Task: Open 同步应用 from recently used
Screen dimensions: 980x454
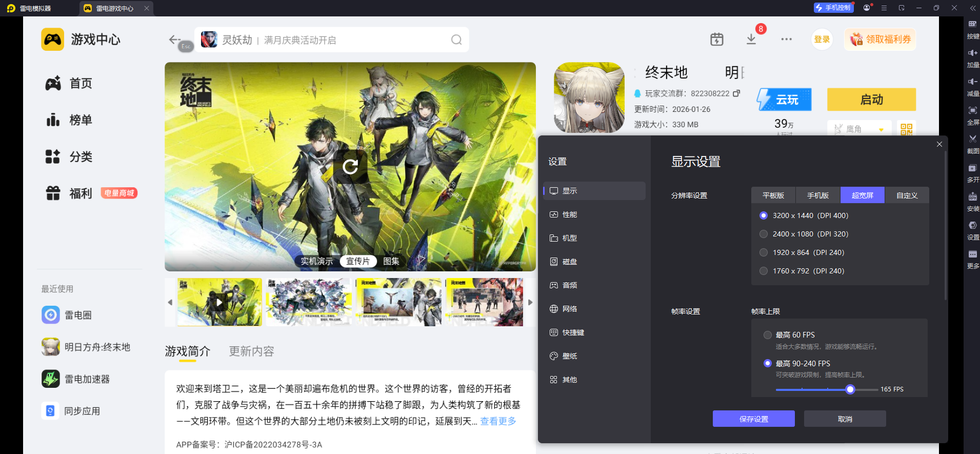Action: click(71, 411)
